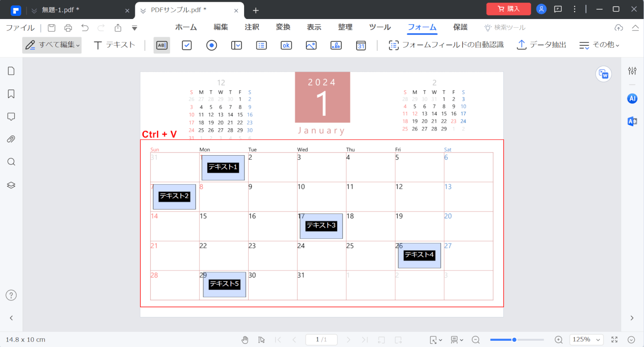Image resolution: width=644 pixels, height=347 pixels.
Task: Collapse the left sidebar arrow
Action: click(11, 318)
